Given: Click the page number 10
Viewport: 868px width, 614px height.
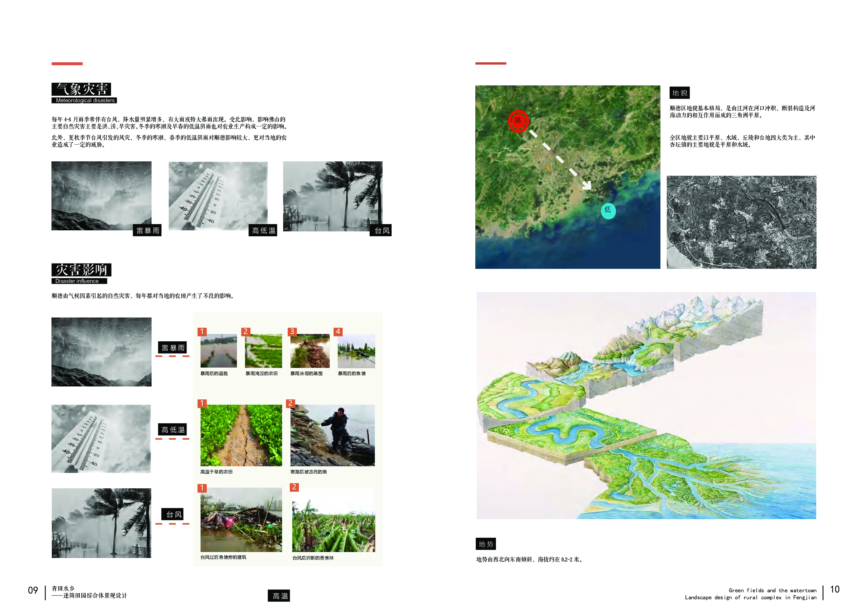Looking at the screenshot, I should (834, 589).
